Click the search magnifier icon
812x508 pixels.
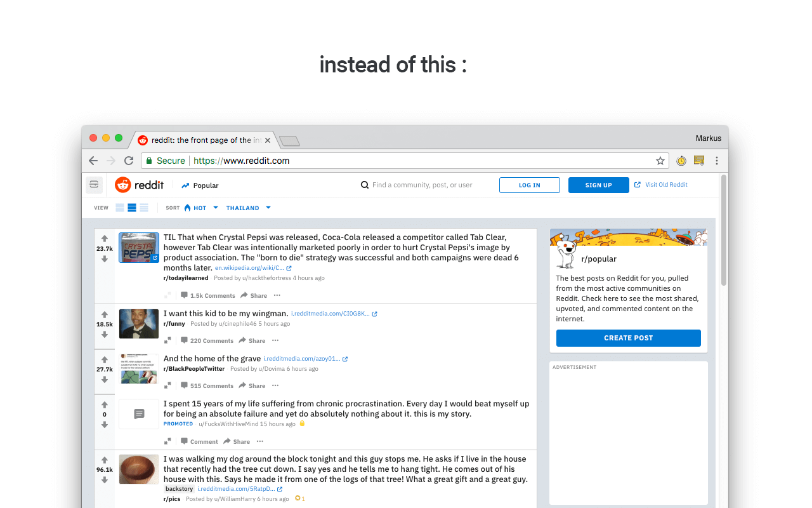pos(365,185)
